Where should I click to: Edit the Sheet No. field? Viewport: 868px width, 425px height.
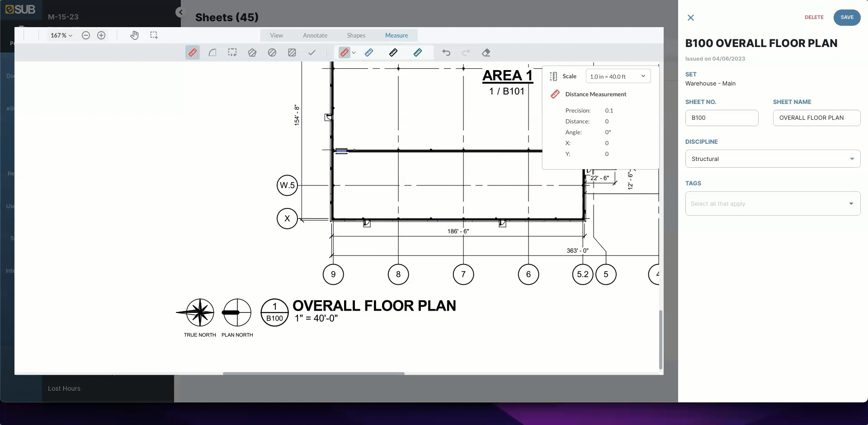click(x=722, y=118)
